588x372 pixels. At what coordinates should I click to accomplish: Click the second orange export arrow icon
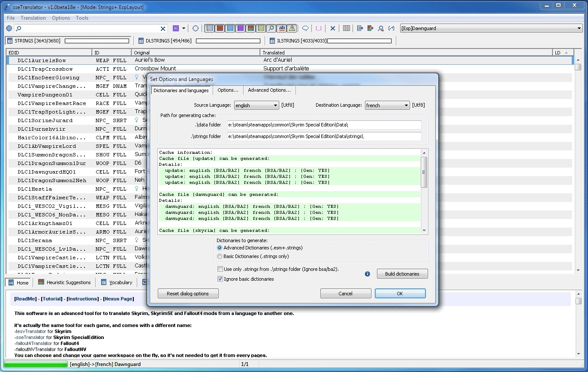tap(370, 28)
